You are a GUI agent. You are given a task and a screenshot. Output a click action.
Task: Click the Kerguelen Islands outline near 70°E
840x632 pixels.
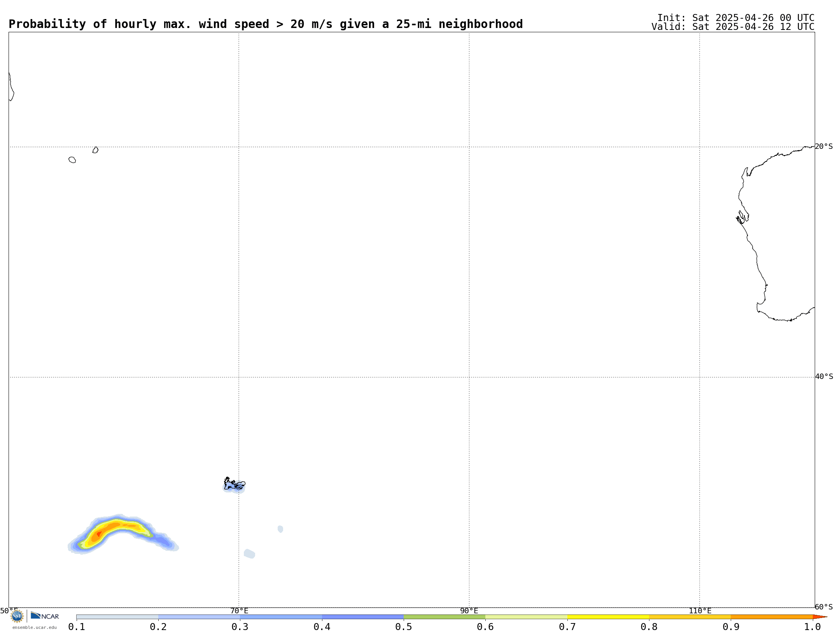pos(234,484)
